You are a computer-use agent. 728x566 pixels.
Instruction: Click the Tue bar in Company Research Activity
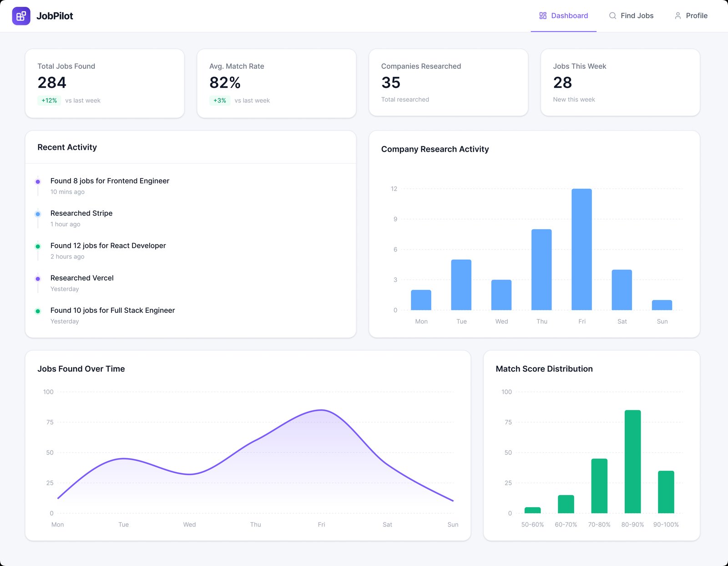pyautogui.click(x=461, y=285)
